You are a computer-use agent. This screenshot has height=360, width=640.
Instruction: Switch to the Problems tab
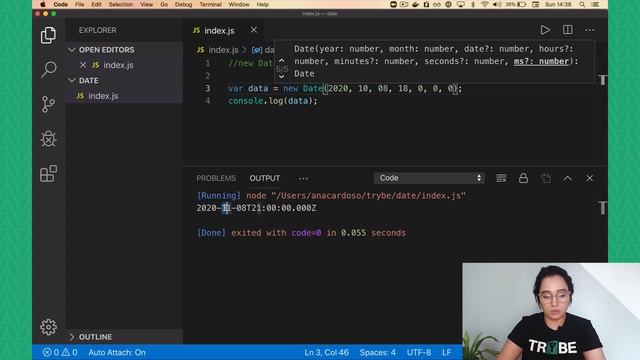(216, 178)
